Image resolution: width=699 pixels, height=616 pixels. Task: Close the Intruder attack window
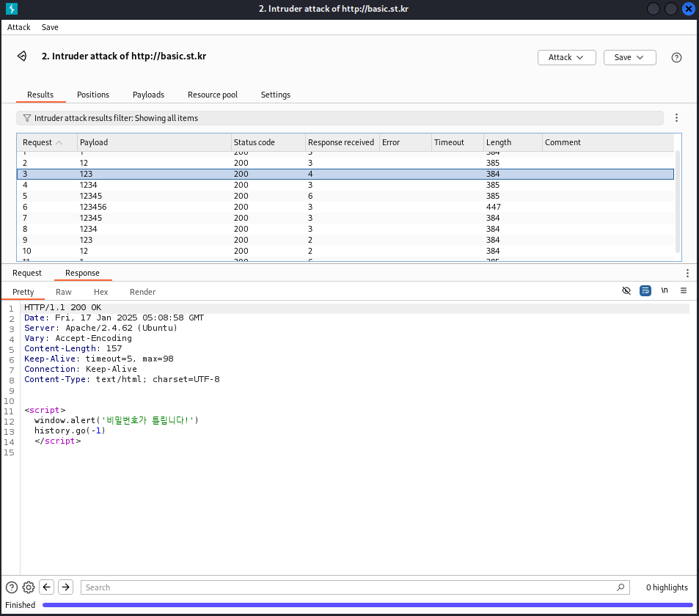pos(688,9)
